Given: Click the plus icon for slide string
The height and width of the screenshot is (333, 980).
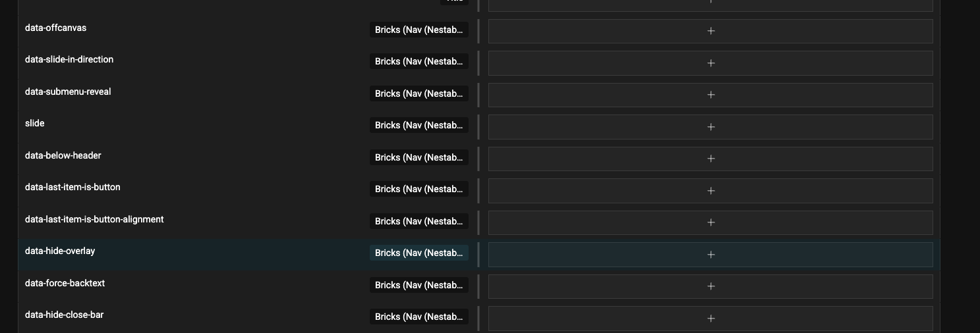Looking at the screenshot, I should [x=710, y=127].
